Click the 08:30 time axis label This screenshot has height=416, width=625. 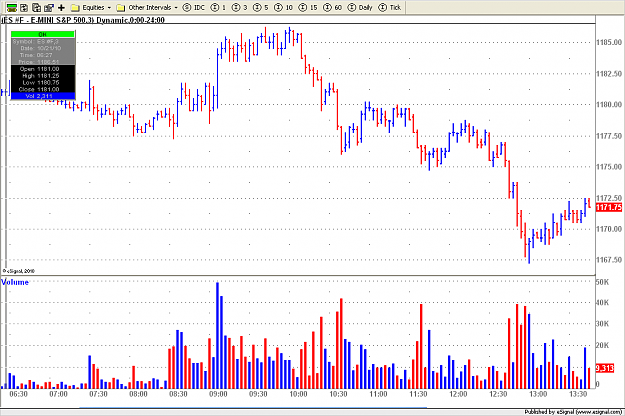pos(178,394)
